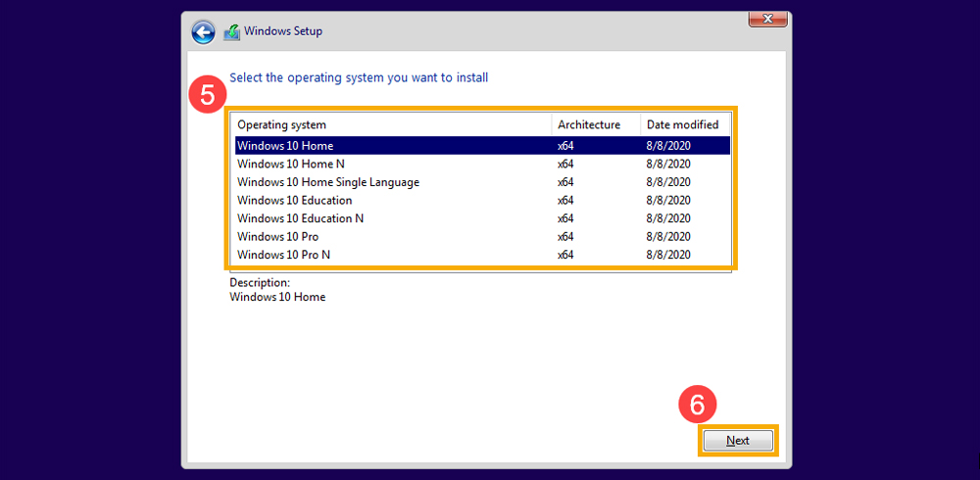Click x64 in the Home Single Language row

565,182
